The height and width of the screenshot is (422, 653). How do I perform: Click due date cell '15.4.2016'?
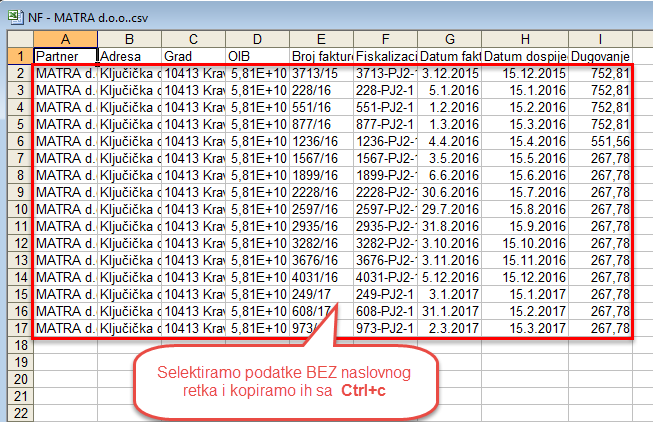tap(525, 141)
